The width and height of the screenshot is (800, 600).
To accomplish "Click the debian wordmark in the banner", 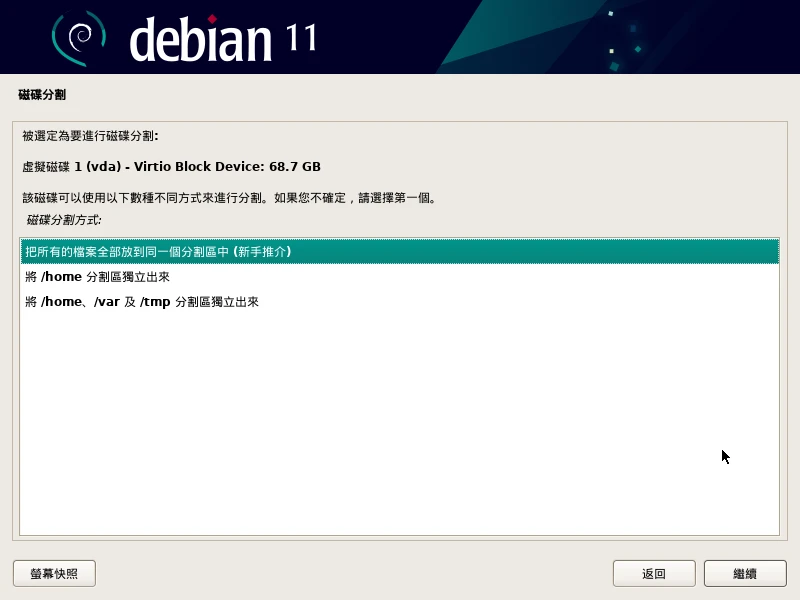I will 200,40.
